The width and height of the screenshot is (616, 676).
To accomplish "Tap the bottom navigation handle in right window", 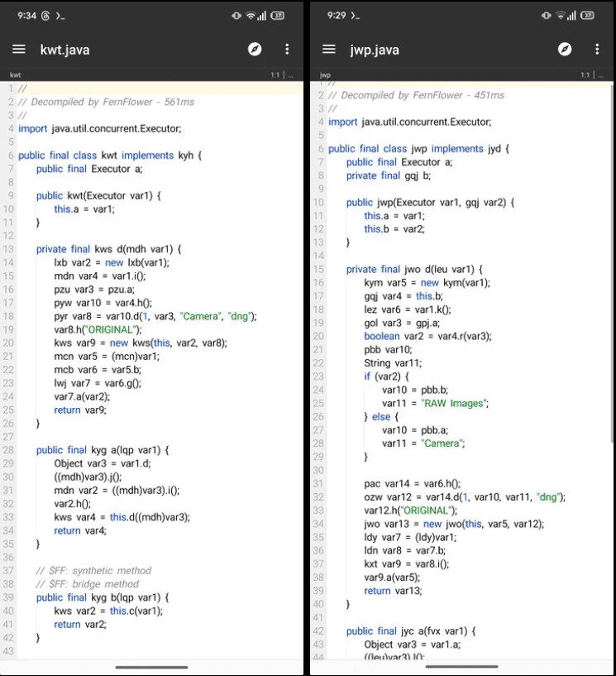I will coord(461,668).
